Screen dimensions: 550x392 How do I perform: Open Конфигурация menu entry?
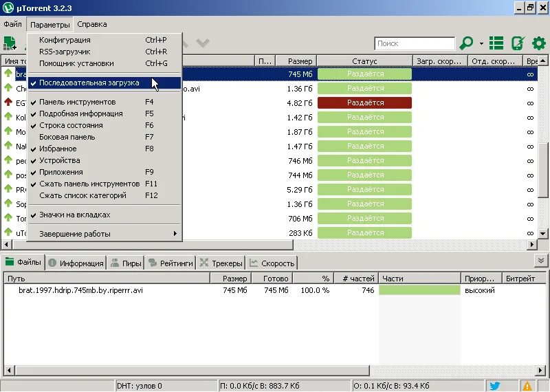point(104,40)
